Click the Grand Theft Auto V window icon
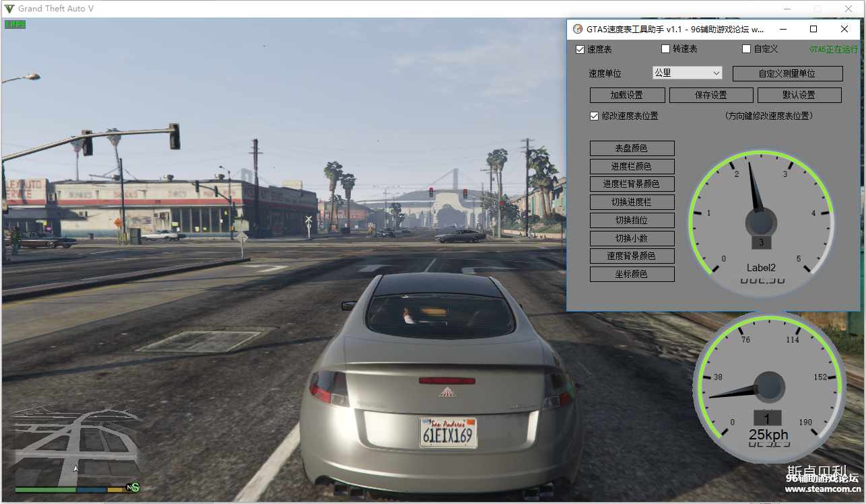This screenshot has height=504, width=866. (9, 9)
